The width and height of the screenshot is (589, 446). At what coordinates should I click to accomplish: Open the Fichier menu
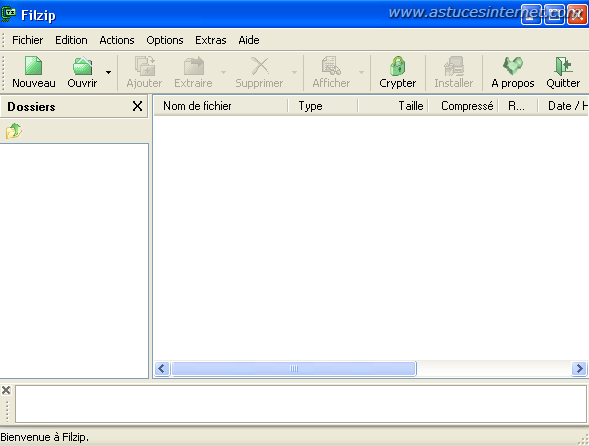27,40
